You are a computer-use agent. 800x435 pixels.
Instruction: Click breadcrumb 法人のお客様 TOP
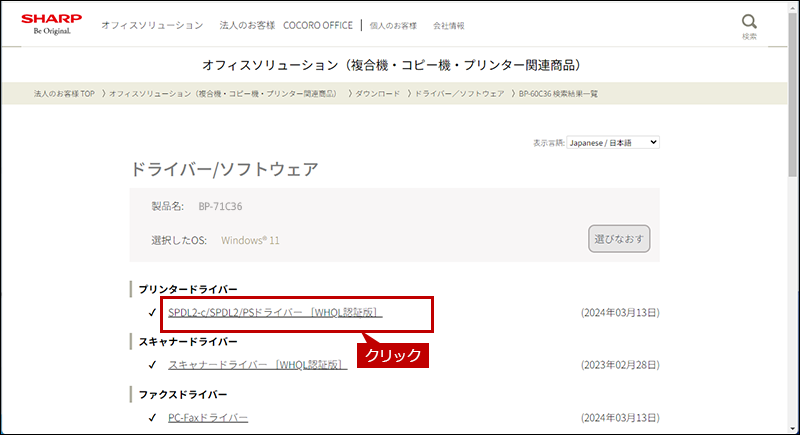tap(64, 93)
